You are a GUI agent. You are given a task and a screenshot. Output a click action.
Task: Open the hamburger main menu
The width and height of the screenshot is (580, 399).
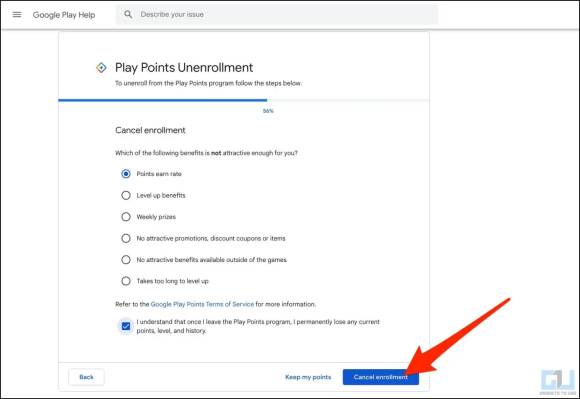coord(17,15)
